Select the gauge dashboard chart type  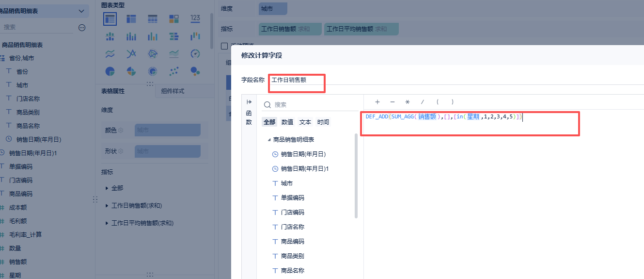(x=195, y=54)
